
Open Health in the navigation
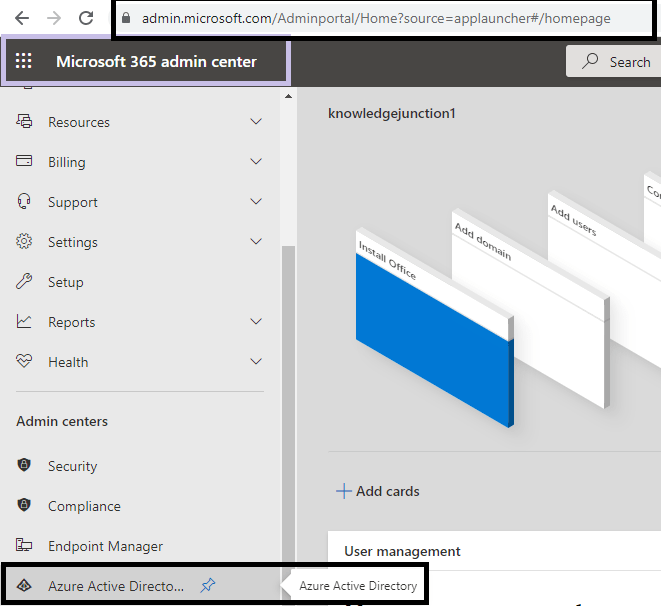click(140, 362)
